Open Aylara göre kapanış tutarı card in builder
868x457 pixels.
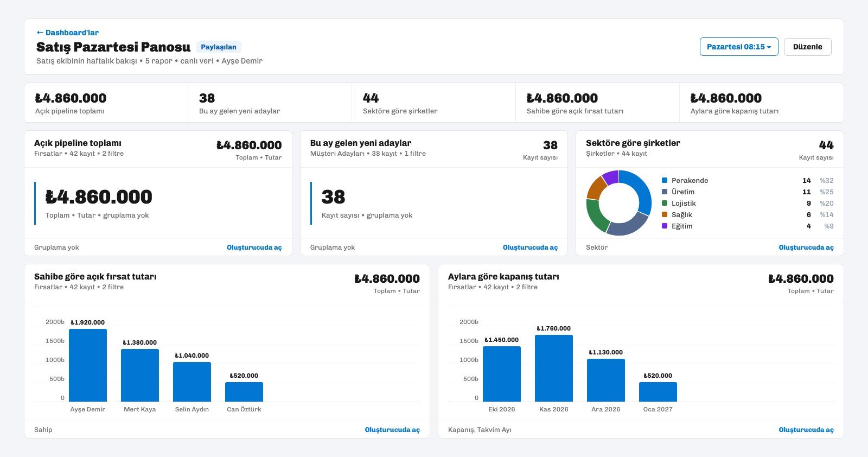click(806, 430)
